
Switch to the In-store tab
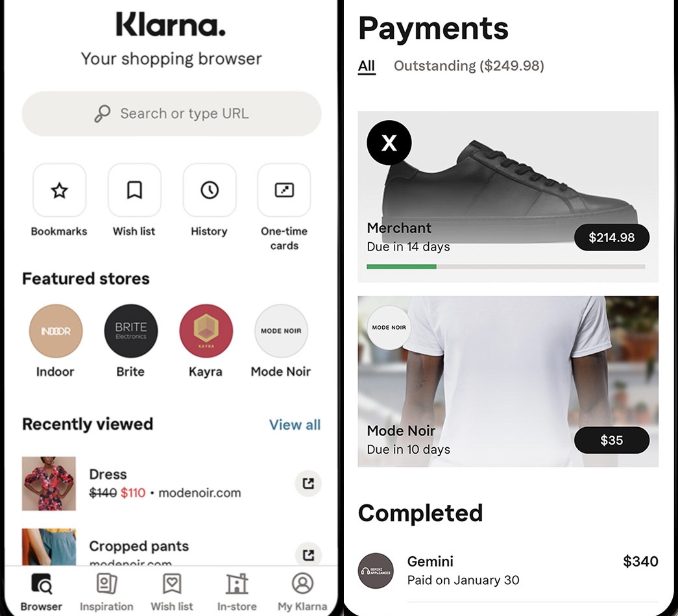click(237, 592)
